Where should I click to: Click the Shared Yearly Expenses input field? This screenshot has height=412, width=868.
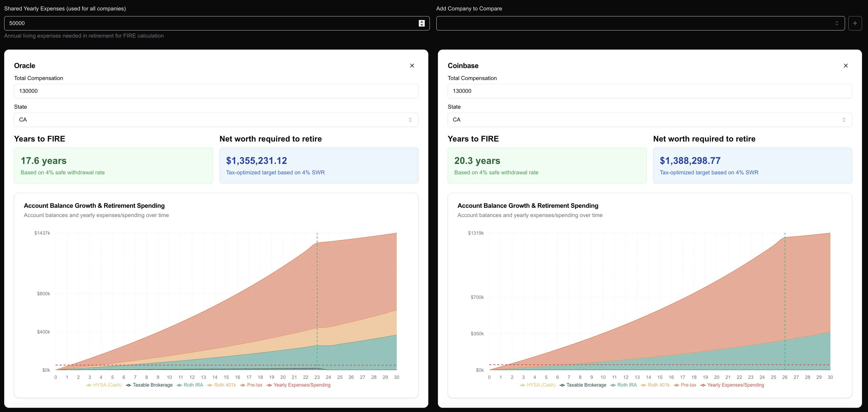(217, 23)
